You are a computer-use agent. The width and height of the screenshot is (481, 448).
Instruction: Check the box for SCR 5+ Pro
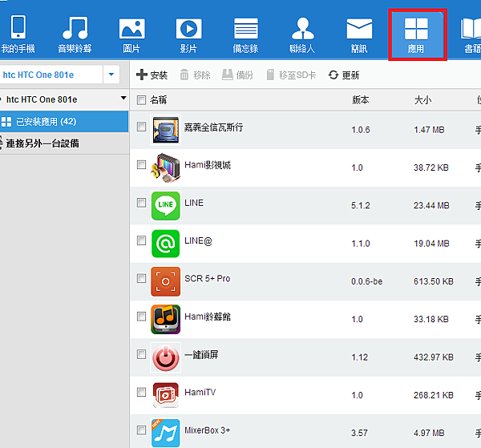141,278
